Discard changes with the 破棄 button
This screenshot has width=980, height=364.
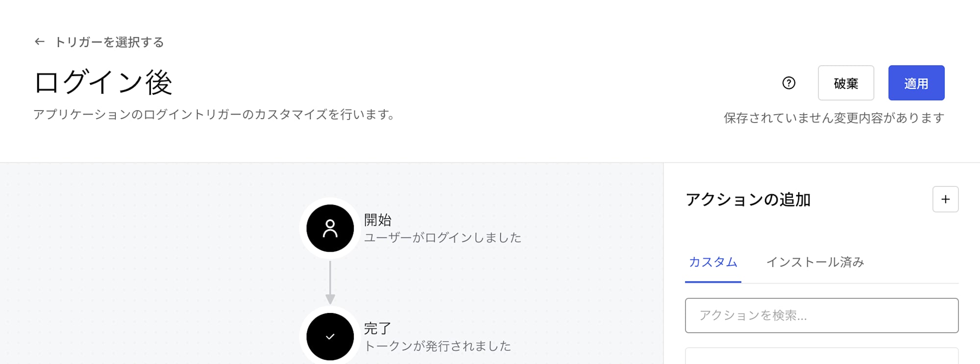846,83
